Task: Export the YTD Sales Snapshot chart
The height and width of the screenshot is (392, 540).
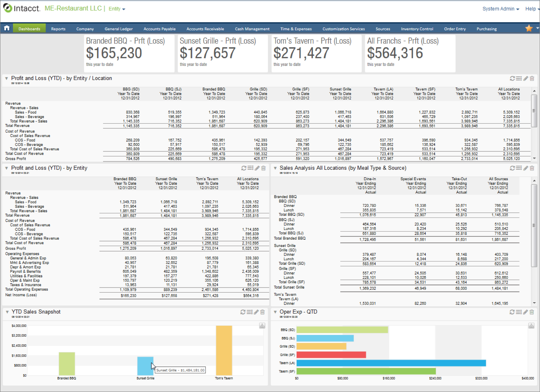Action: tap(262, 325)
